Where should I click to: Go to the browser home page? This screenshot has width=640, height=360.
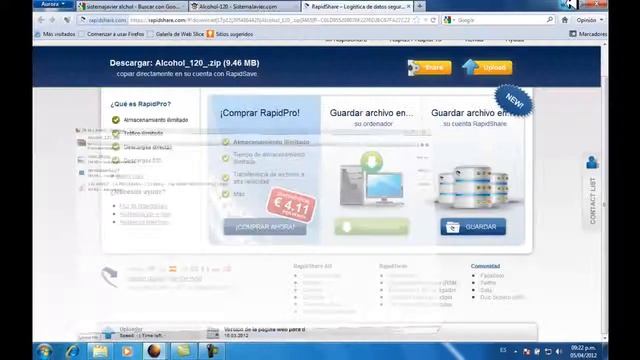click(x=565, y=20)
